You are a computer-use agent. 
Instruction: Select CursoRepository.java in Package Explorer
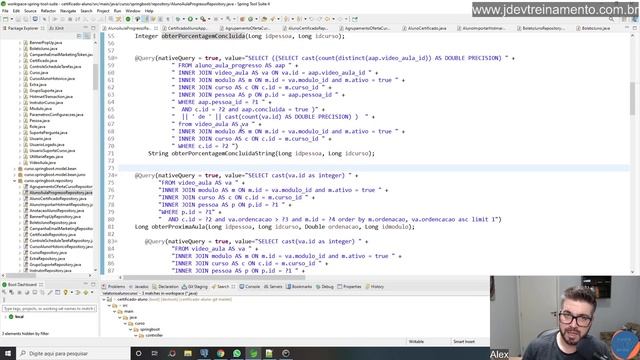click(48, 253)
